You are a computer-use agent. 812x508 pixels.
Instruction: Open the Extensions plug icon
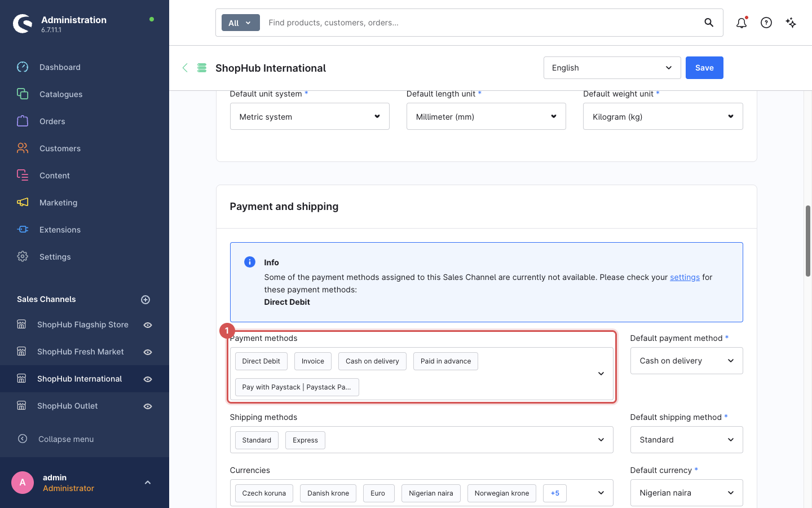[x=23, y=230]
